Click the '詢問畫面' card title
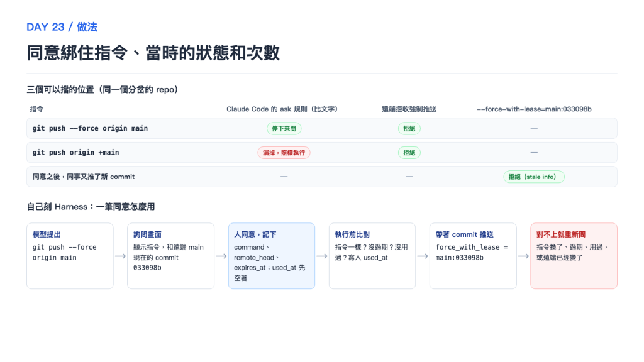The height and width of the screenshot is (362, 644). [x=147, y=234]
